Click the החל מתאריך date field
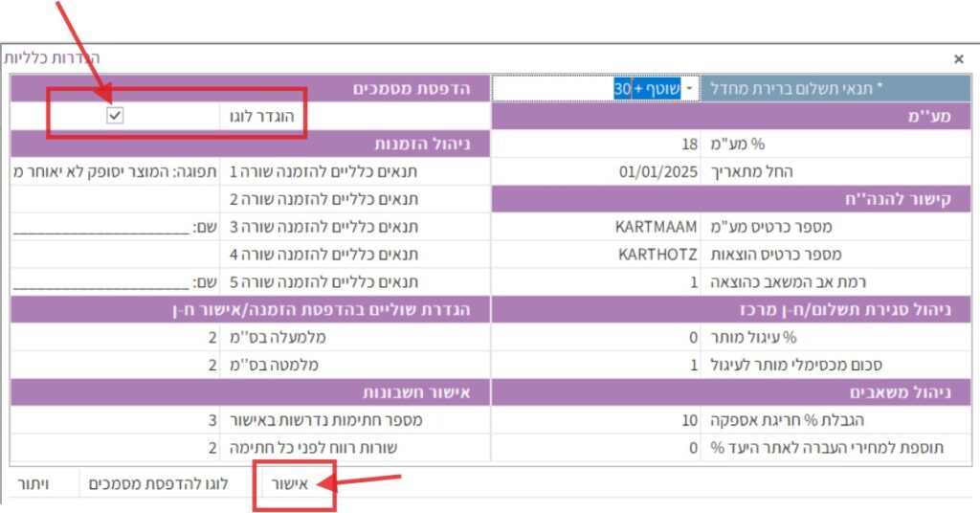 (595, 172)
